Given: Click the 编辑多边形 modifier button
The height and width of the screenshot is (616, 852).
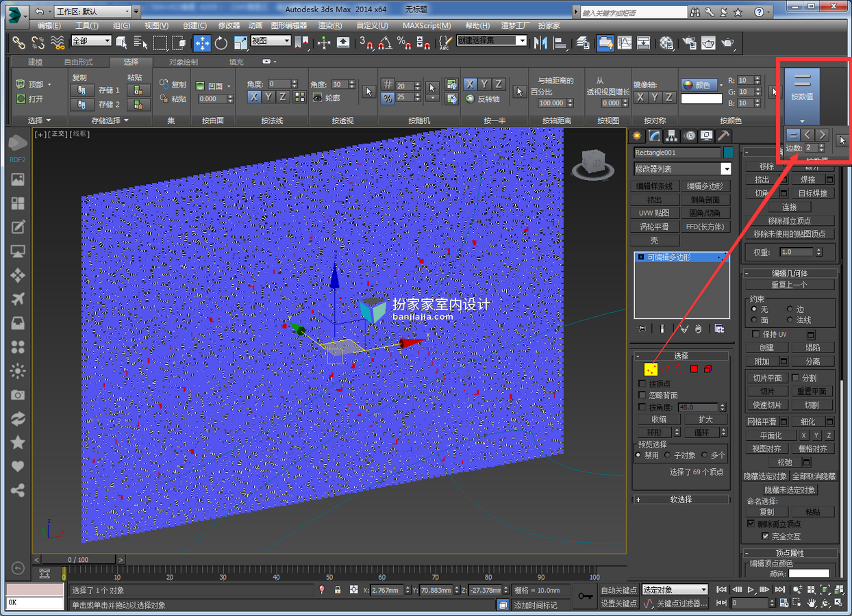Looking at the screenshot, I should coord(705,186).
